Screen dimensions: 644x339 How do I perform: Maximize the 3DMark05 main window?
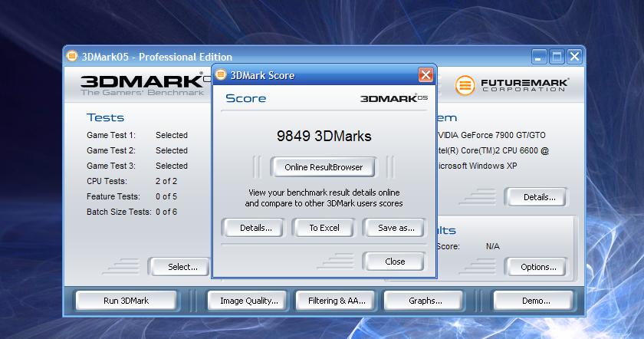(557, 56)
